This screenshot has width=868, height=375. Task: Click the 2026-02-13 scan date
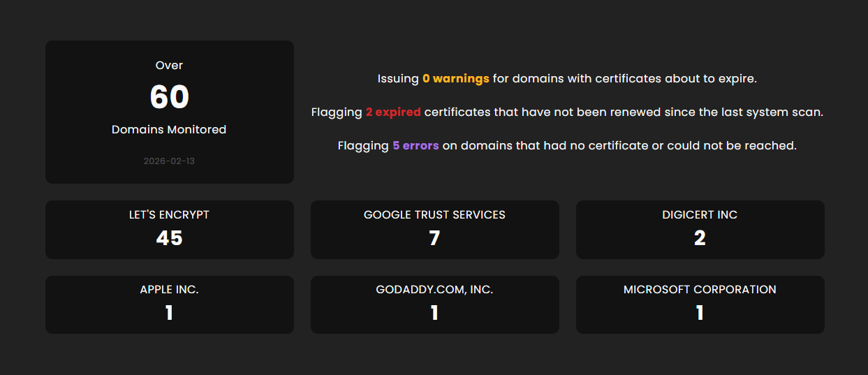pos(169,161)
